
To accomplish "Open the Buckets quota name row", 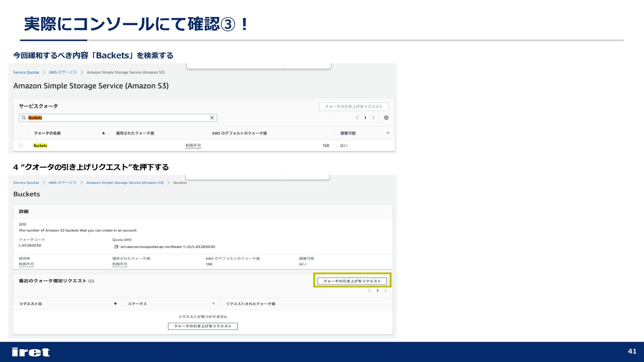I will (x=40, y=145).
